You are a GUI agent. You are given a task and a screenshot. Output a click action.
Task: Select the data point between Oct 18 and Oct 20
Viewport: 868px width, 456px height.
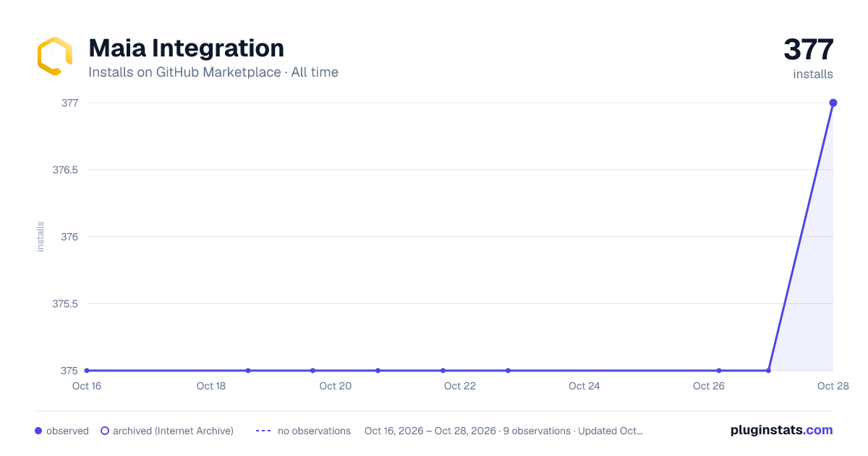(x=248, y=371)
